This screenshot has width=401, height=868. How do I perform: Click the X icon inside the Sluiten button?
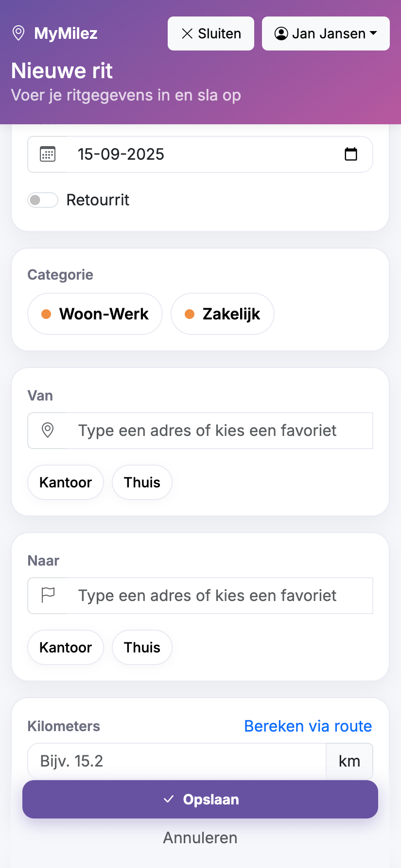click(x=187, y=33)
